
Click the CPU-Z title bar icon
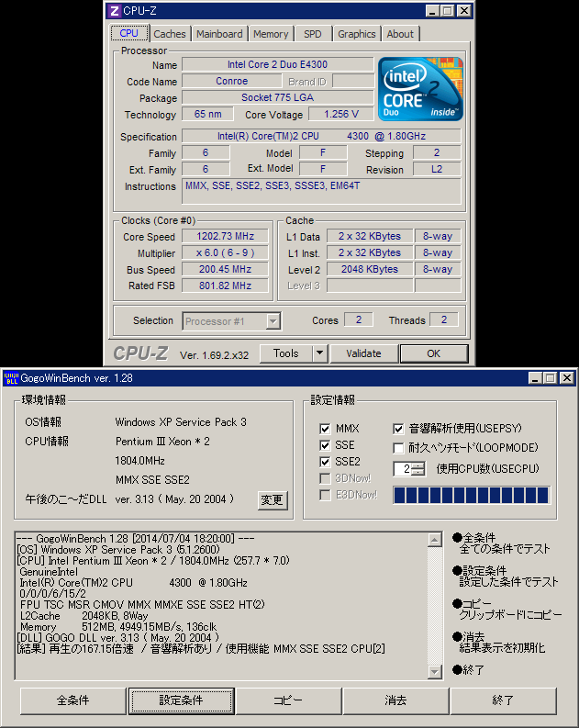[x=114, y=11]
